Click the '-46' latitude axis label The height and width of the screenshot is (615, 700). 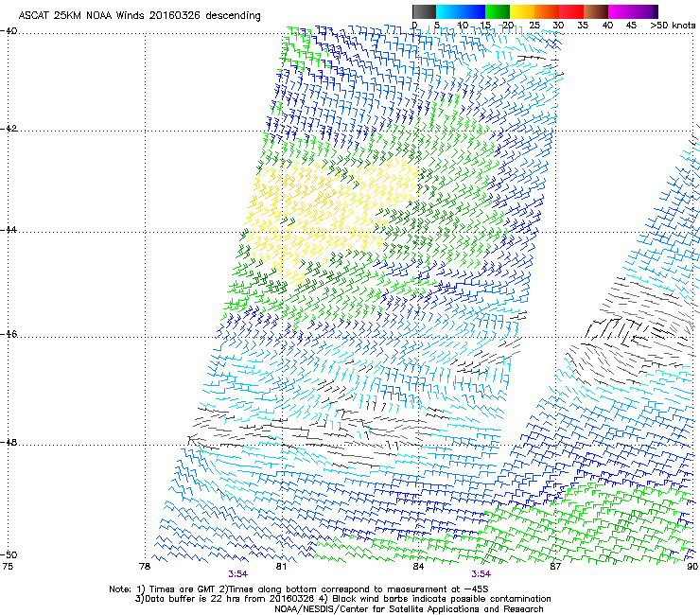(9, 334)
